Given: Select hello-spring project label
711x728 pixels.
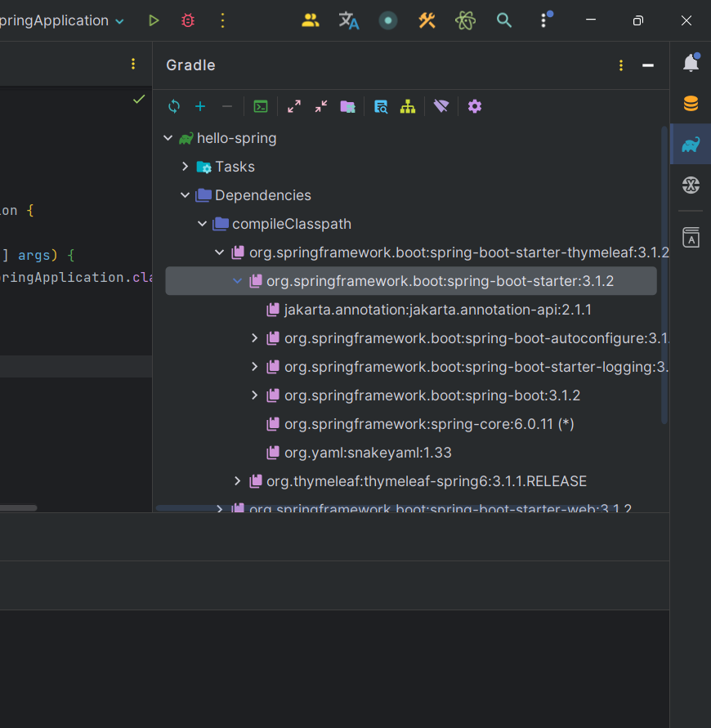Looking at the screenshot, I should [236, 138].
